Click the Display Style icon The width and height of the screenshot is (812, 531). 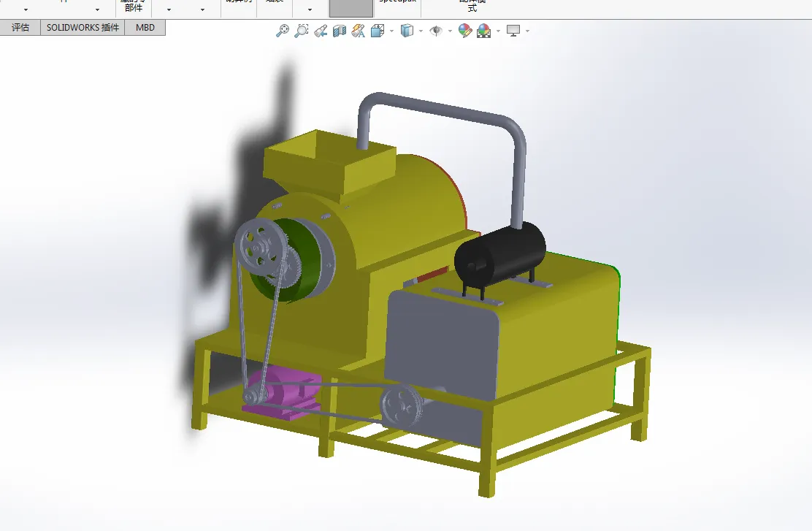pos(407,31)
